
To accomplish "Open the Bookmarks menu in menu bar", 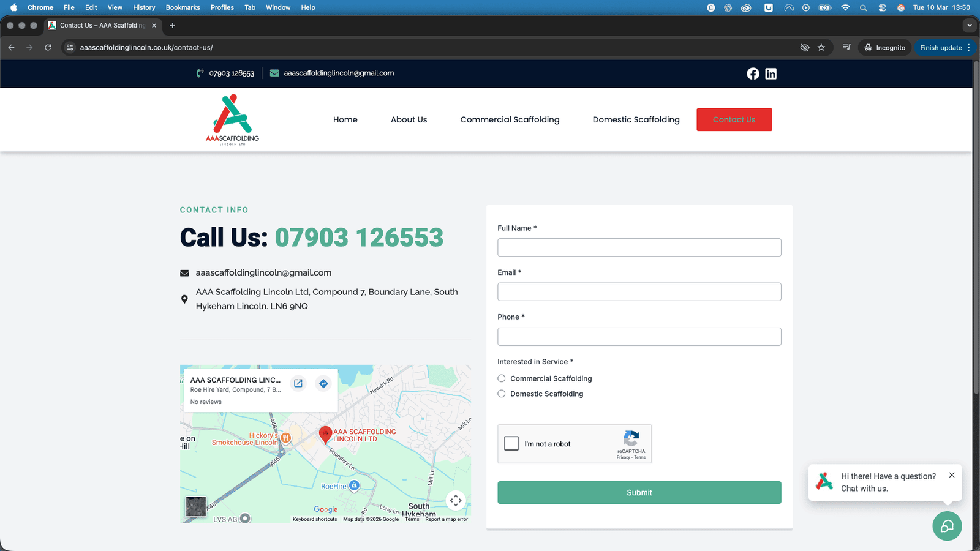I will click(x=183, y=7).
